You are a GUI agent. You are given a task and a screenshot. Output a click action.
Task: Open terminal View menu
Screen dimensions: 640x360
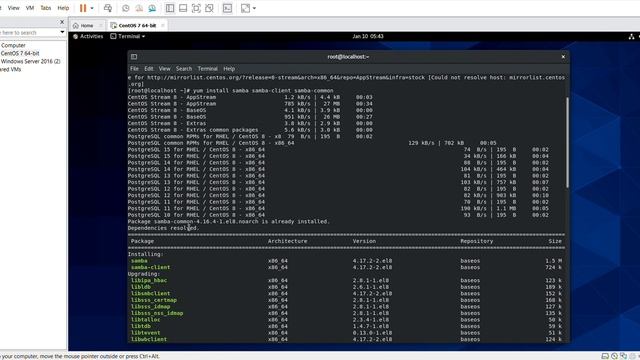(x=164, y=69)
